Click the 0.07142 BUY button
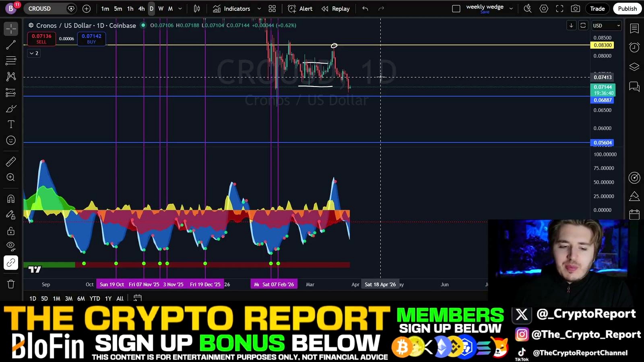This screenshot has width=644, height=362. tap(91, 39)
